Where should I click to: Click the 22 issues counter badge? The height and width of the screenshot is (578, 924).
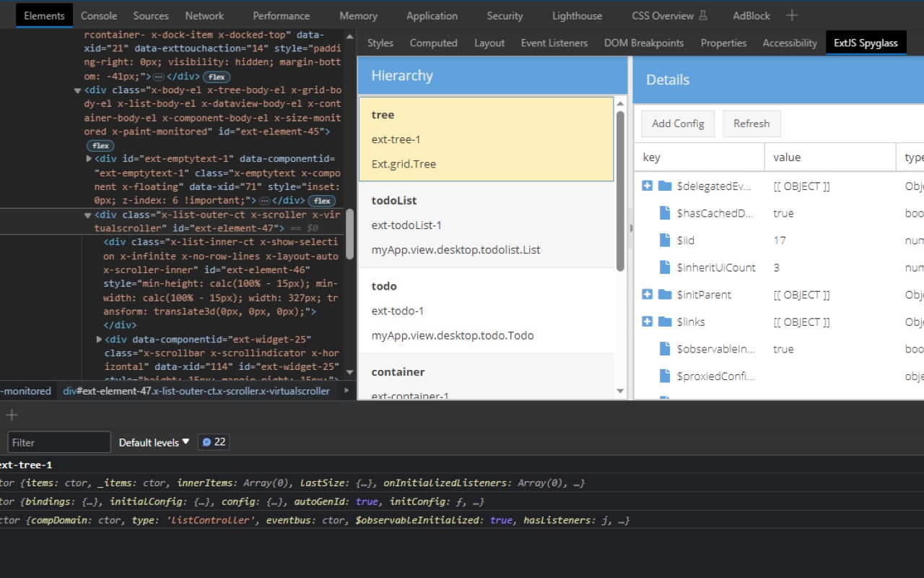point(214,442)
